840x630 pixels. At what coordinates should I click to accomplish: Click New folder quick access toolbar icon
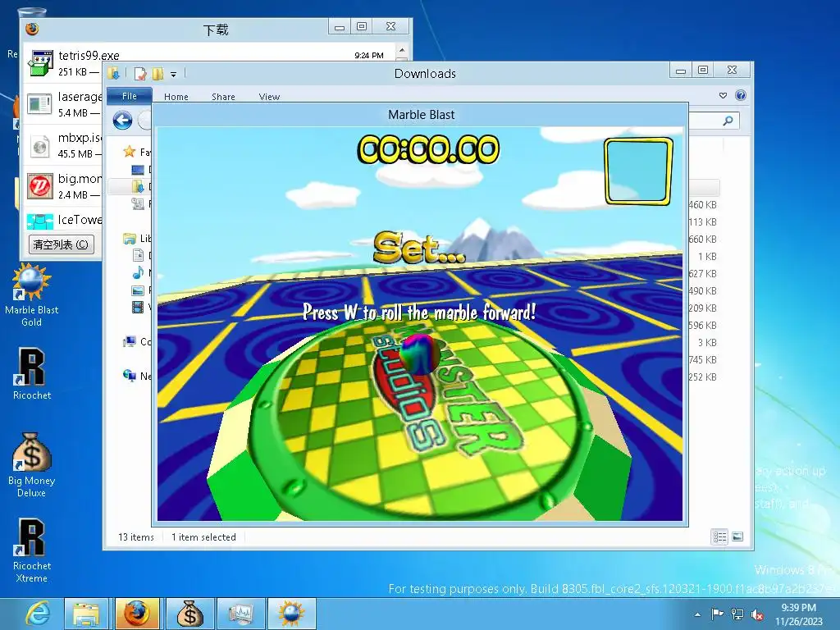pyautogui.click(x=157, y=74)
